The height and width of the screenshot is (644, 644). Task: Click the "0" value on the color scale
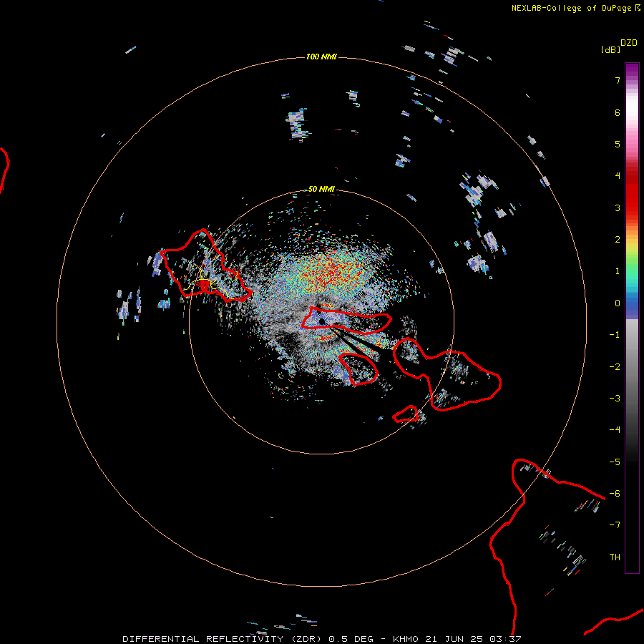click(618, 303)
